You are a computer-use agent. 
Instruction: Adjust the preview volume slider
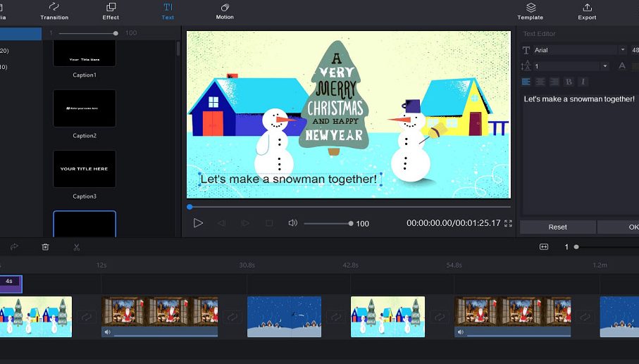click(328, 223)
